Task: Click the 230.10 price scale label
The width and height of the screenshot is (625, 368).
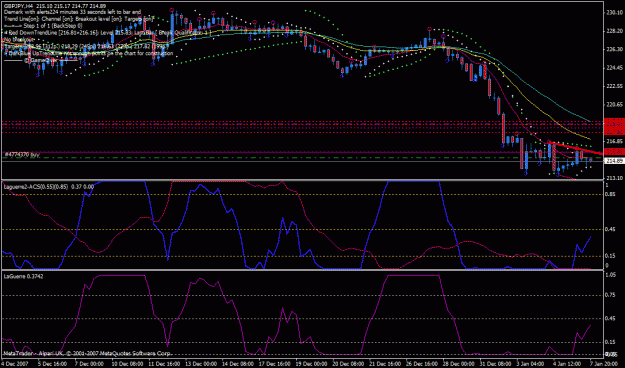Action: (x=614, y=13)
